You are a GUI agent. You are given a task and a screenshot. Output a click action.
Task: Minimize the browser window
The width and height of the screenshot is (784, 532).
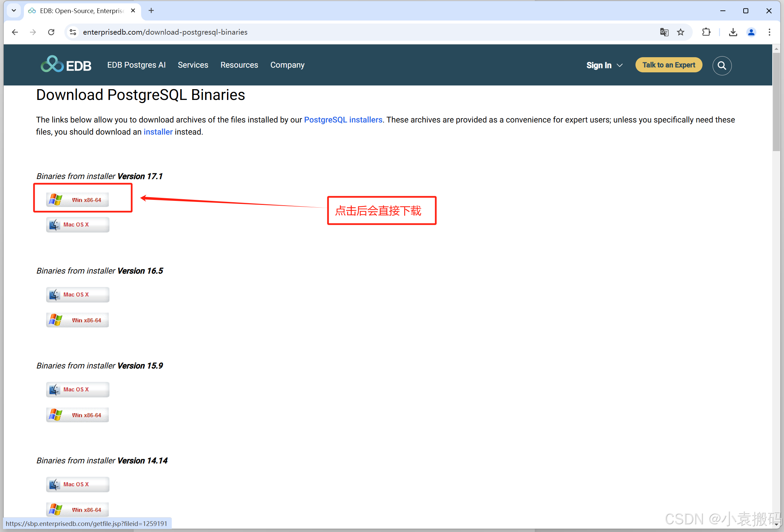[723, 11]
